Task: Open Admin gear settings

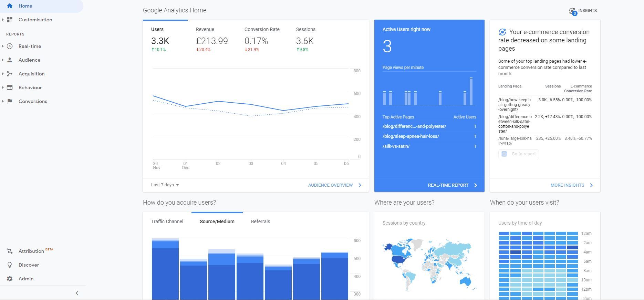Action: coord(10,279)
